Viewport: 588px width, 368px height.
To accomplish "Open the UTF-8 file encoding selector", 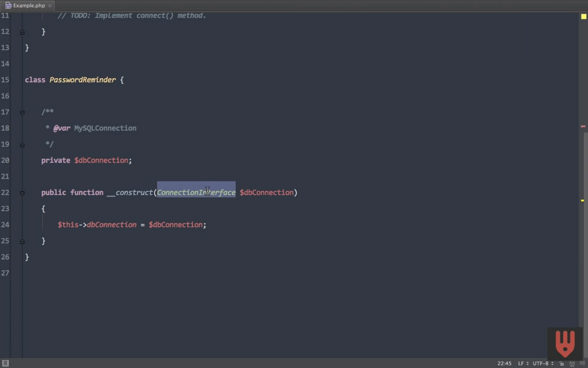I will [x=543, y=363].
